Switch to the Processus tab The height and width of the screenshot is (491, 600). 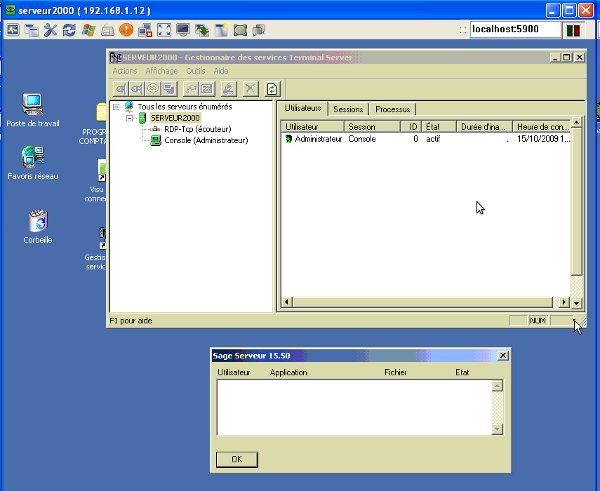pos(392,108)
